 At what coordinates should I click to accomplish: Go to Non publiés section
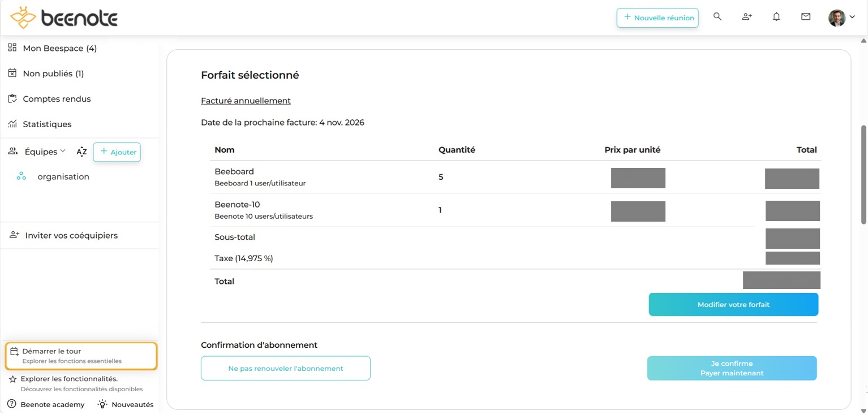[x=53, y=74]
